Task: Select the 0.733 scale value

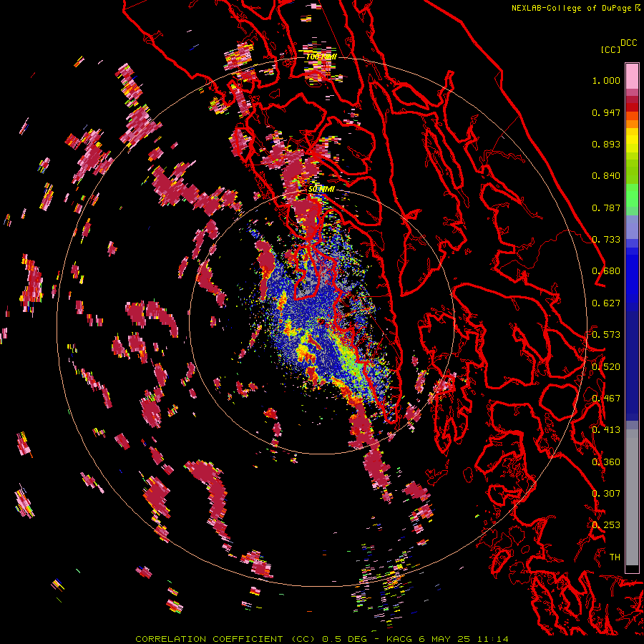Action: pyautogui.click(x=606, y=240)
